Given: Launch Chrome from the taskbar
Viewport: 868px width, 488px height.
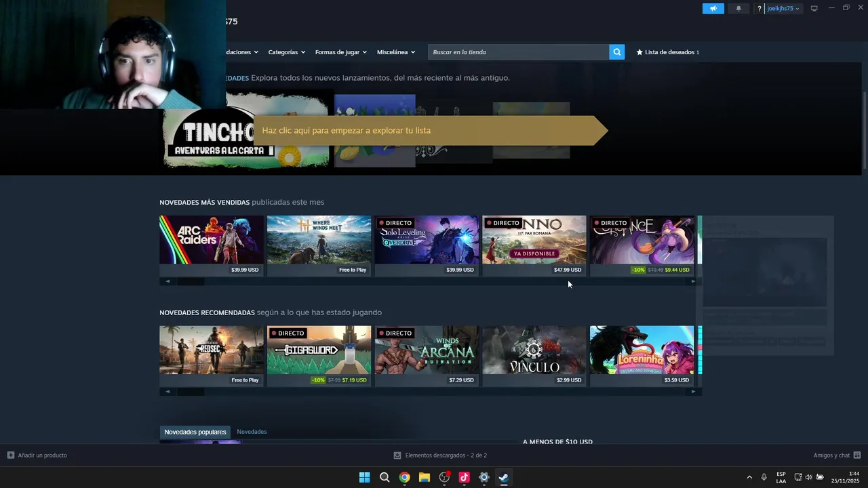Looking at the screenshot, I should [404, 477].
